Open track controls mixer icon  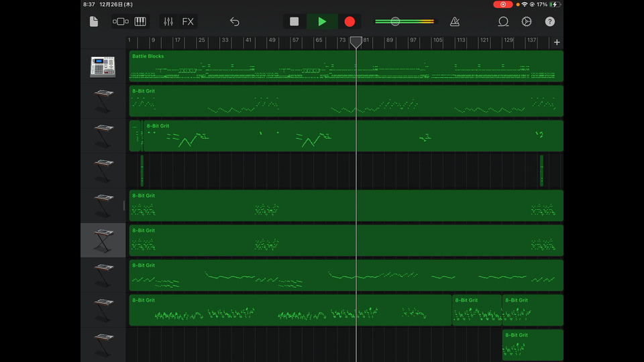click(x=168, y=21)
